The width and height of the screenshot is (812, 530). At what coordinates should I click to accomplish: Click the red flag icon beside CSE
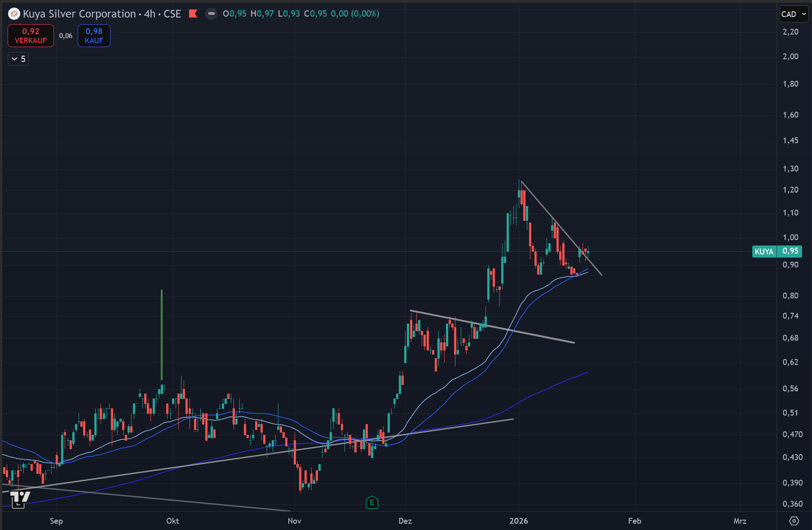pyautogui.click(x=193, y=14)
